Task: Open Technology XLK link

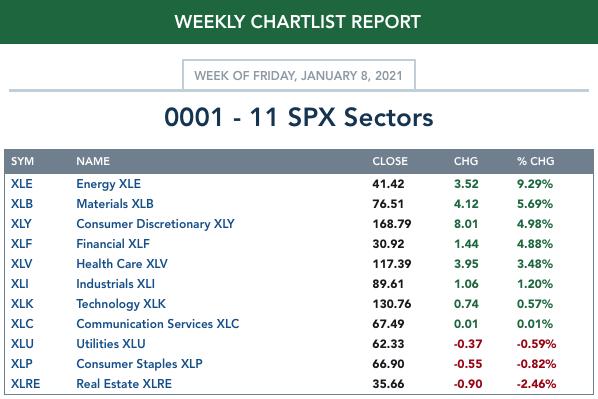Action: pos(121,304)
